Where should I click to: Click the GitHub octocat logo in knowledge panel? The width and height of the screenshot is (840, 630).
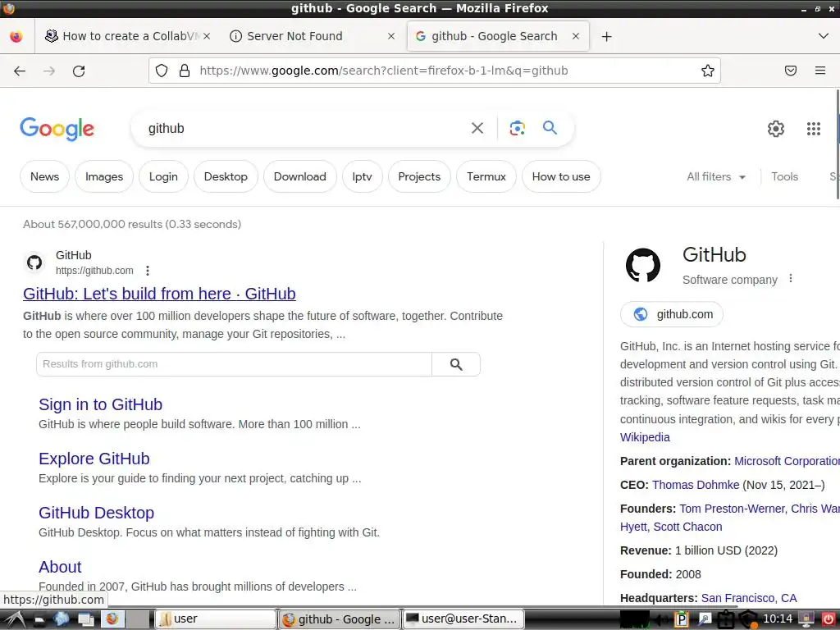point(643,265)
